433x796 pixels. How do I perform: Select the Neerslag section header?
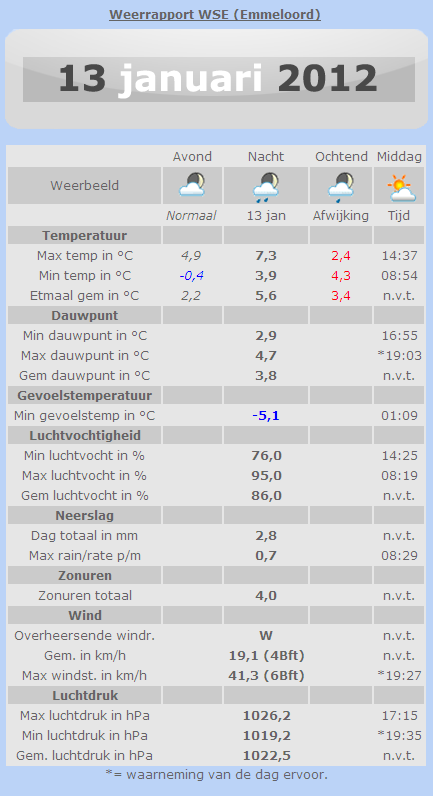[x=84, y=515]
